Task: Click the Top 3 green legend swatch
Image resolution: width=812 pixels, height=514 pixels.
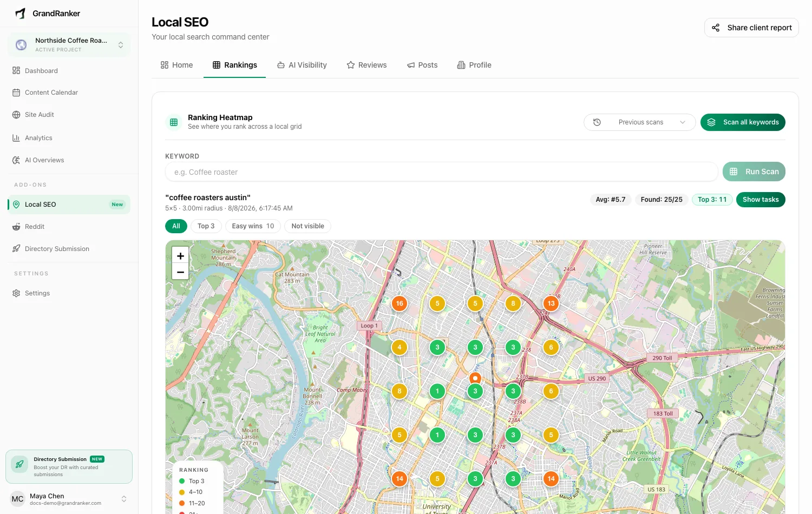Action: [182, 481]
